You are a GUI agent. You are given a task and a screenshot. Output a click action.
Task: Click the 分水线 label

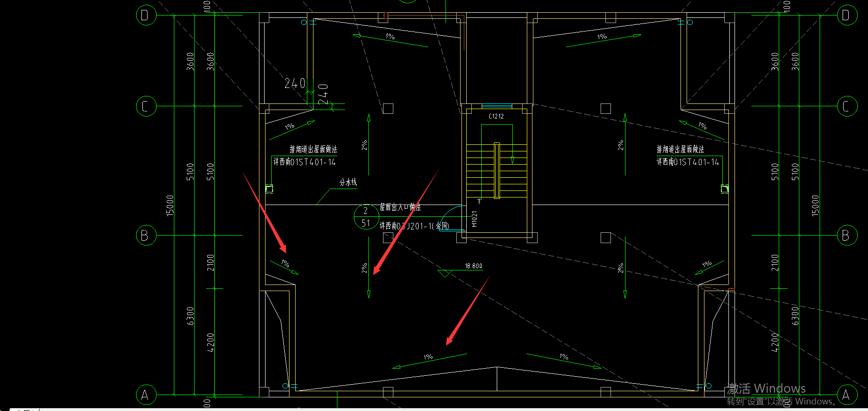click(x=348, y=182)
